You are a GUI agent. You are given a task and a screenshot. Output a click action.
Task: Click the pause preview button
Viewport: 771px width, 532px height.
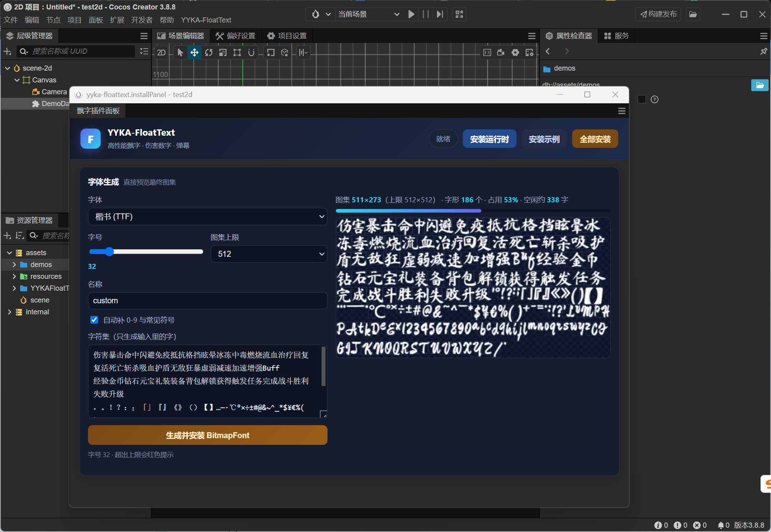point(426,14)
